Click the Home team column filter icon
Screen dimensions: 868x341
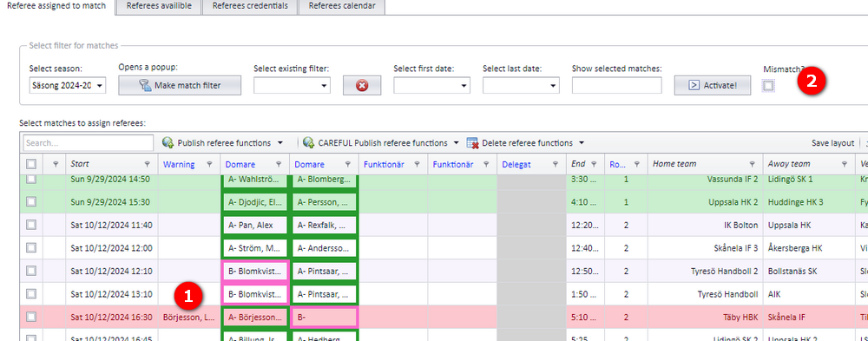pyautogui.click(x=752, y=164)
